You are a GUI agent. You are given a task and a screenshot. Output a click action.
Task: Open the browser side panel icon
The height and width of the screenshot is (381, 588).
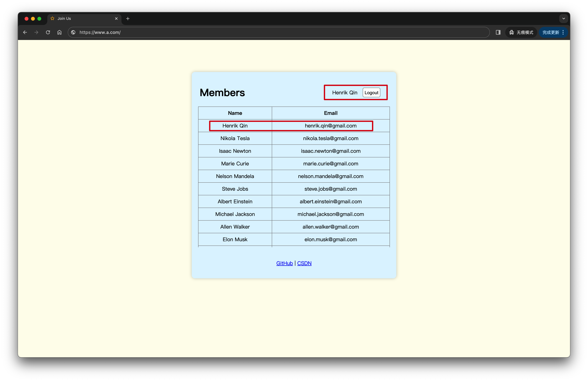point(498,32)
